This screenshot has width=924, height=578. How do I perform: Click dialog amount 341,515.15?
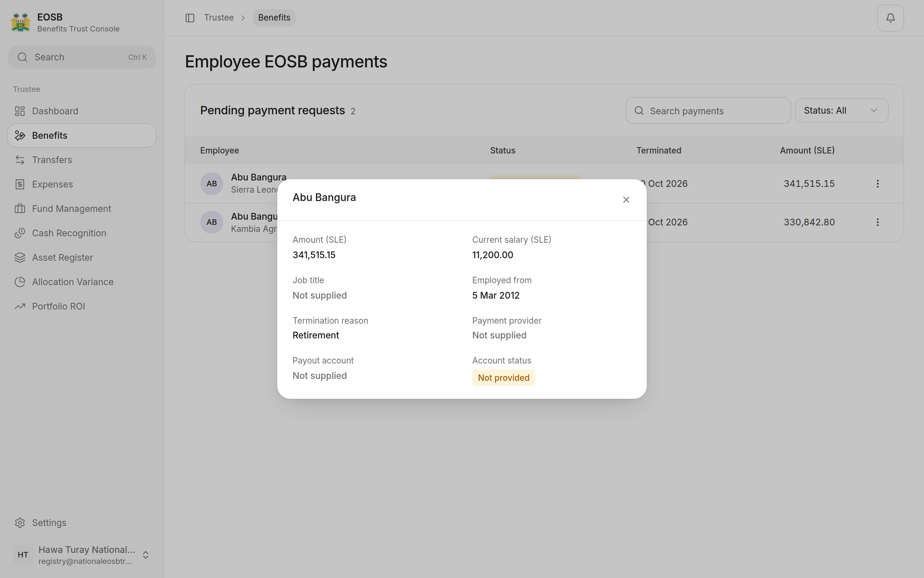pos(314,255)
